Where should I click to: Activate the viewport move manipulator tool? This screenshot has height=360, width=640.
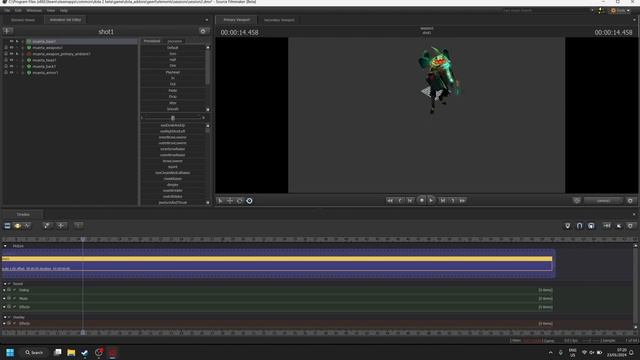230,200
